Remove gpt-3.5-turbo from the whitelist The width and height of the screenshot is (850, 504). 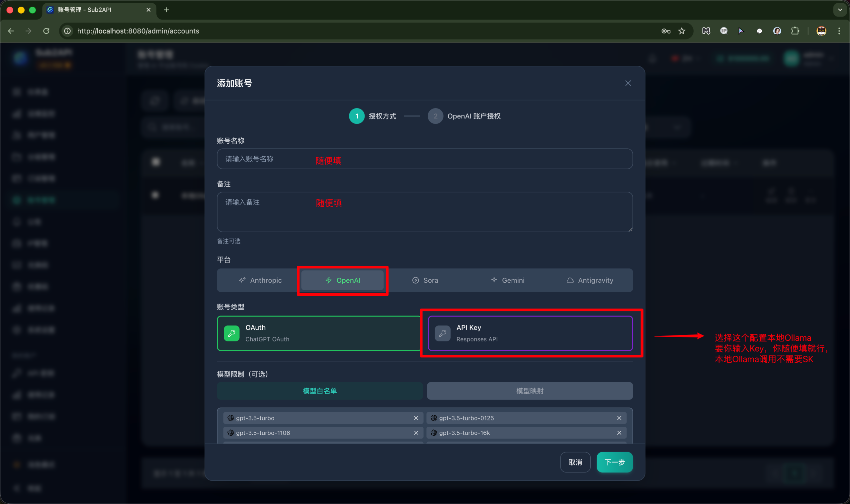tap(416, 418)
